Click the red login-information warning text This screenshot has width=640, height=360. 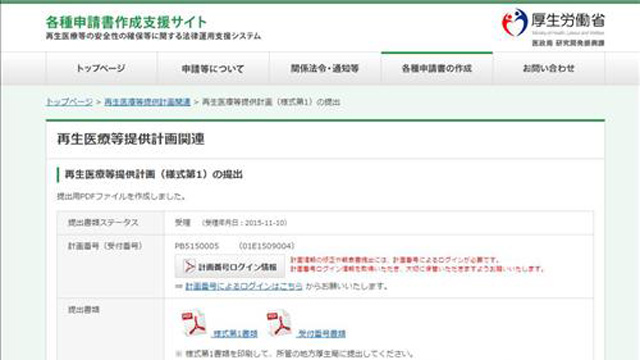(417, 264)
